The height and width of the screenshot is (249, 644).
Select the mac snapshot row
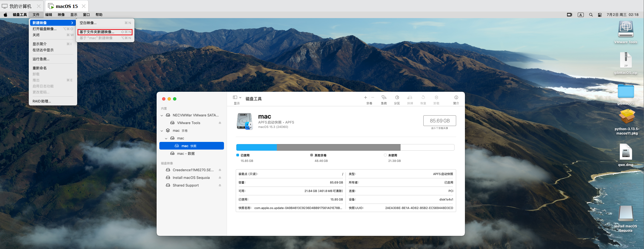point(192,146)
